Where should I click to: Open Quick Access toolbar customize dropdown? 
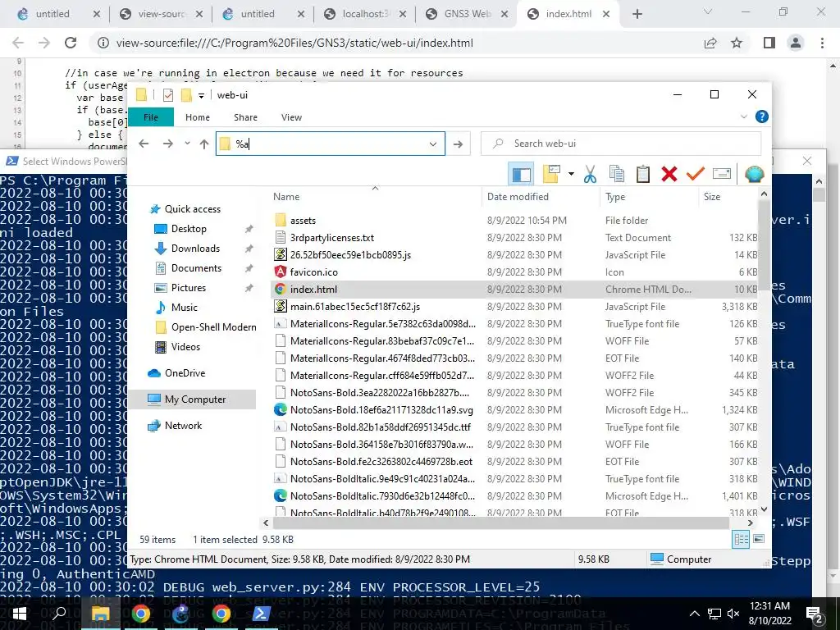202,95
